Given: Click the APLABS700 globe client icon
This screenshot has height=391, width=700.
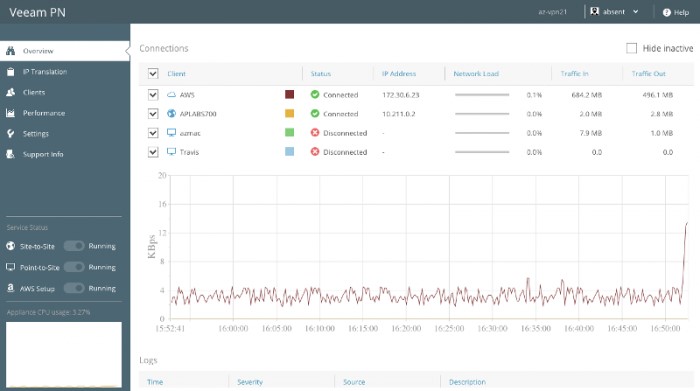Looking at the screenshot, I should pos(171,113).
